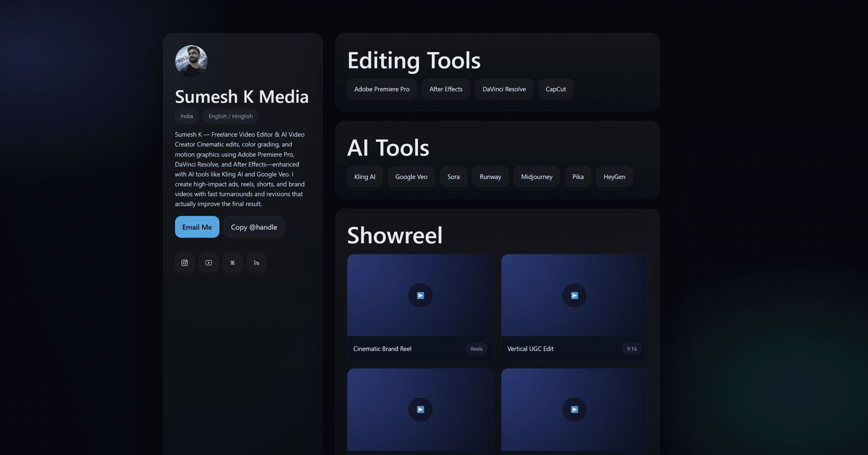The width and height of the screenshot is (868, 455).
Task: Click the CapCut chip
Action: [556, 89]
